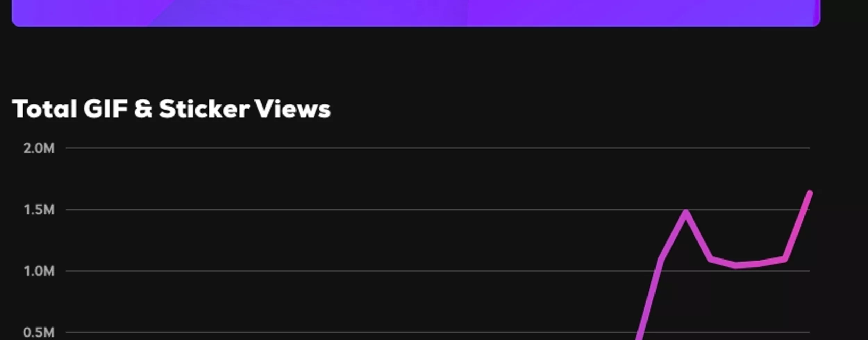Select the final, highest point of the line
Screen dimensions: 868x340
[x=810, y=193]
